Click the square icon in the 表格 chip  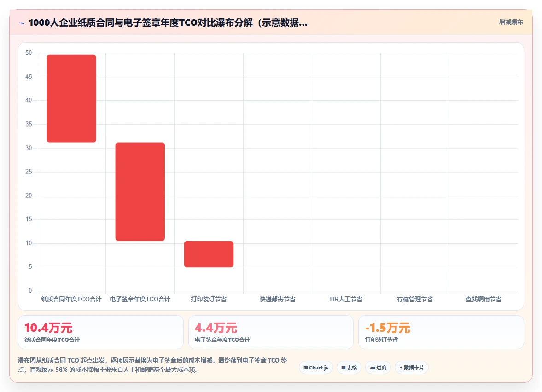(343, 368)
